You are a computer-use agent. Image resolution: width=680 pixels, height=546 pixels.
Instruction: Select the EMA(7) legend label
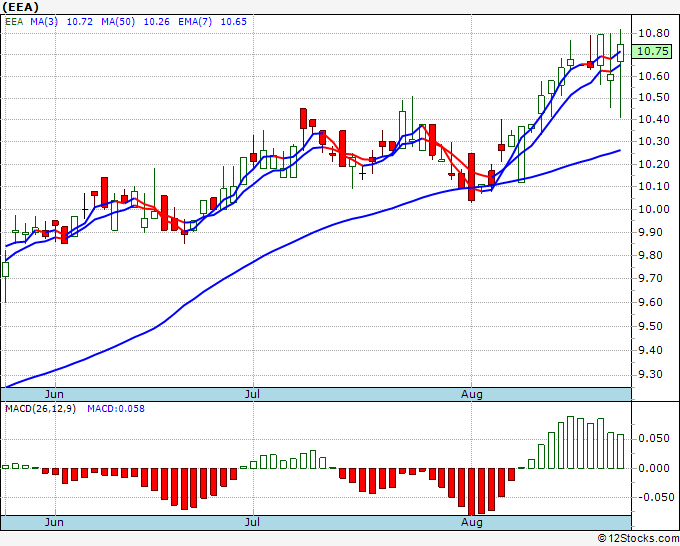click(195, 22)
